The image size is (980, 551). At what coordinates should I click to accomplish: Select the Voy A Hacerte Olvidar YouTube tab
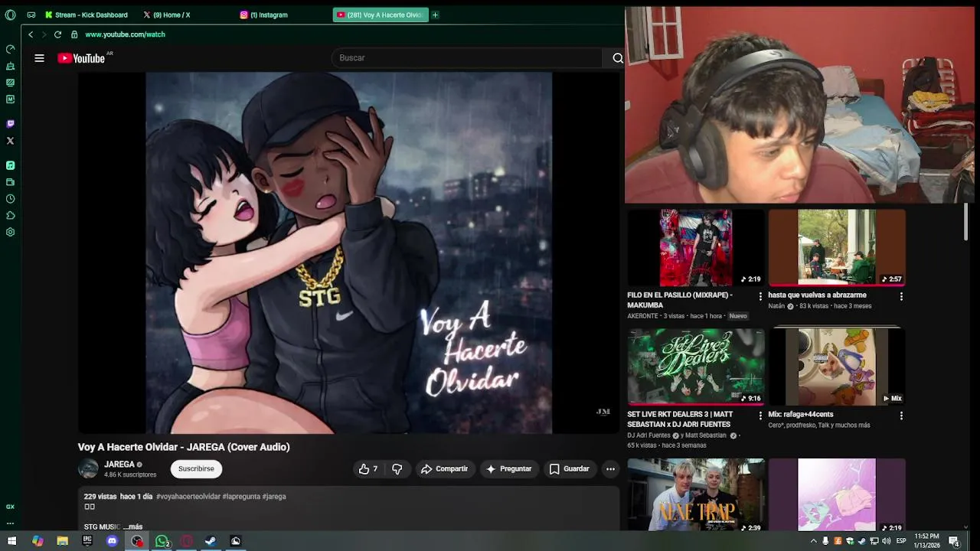pos(381,15)
